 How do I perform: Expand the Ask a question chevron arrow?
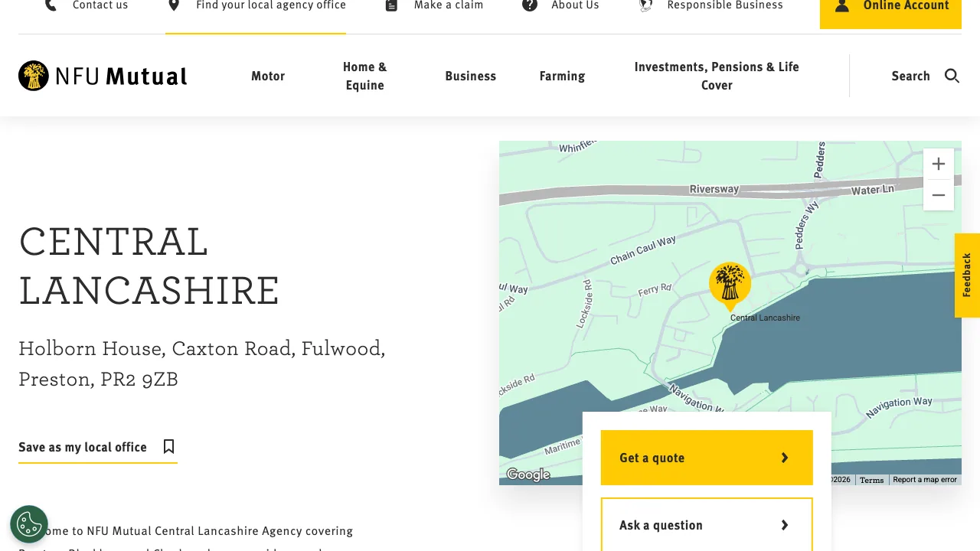coord(784,525)
